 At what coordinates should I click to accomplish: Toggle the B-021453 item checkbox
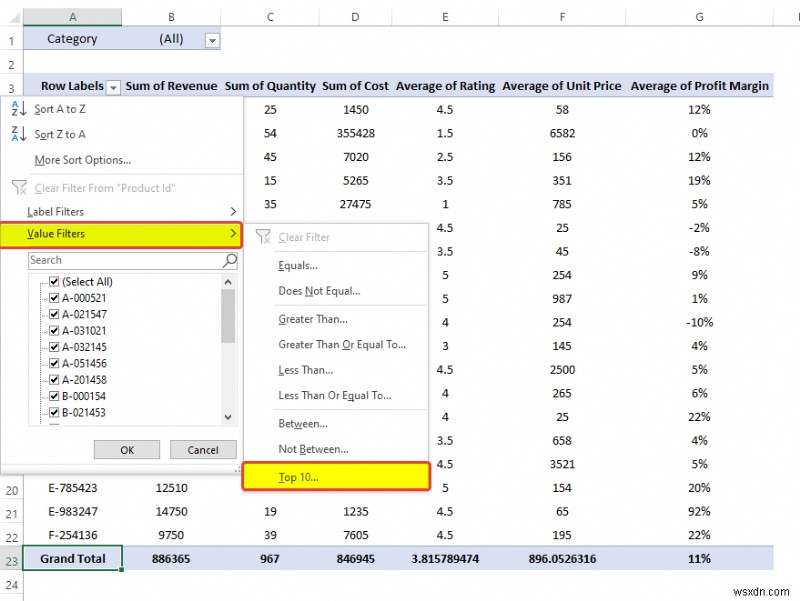pyautogui.click(x=53, y=412)
